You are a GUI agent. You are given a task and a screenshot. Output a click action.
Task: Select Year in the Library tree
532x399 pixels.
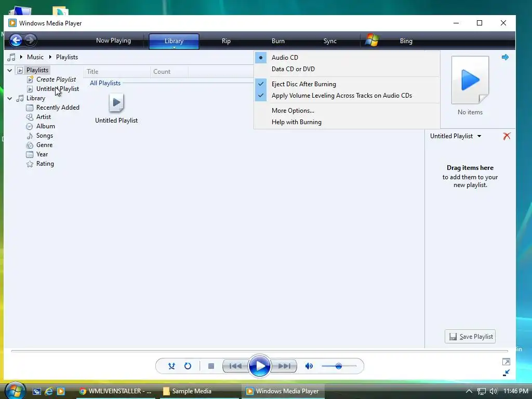coord(42,154)
